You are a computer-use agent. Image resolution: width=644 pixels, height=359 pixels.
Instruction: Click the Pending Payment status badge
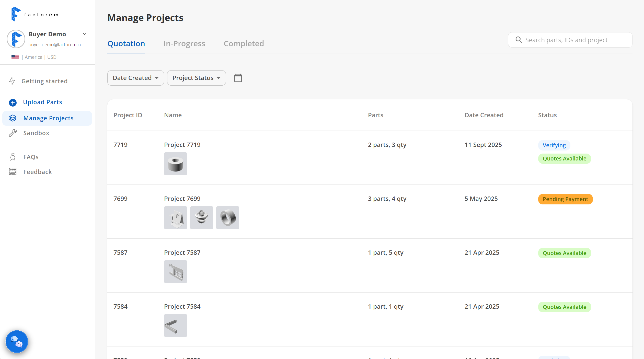click(x=565, y=199)
